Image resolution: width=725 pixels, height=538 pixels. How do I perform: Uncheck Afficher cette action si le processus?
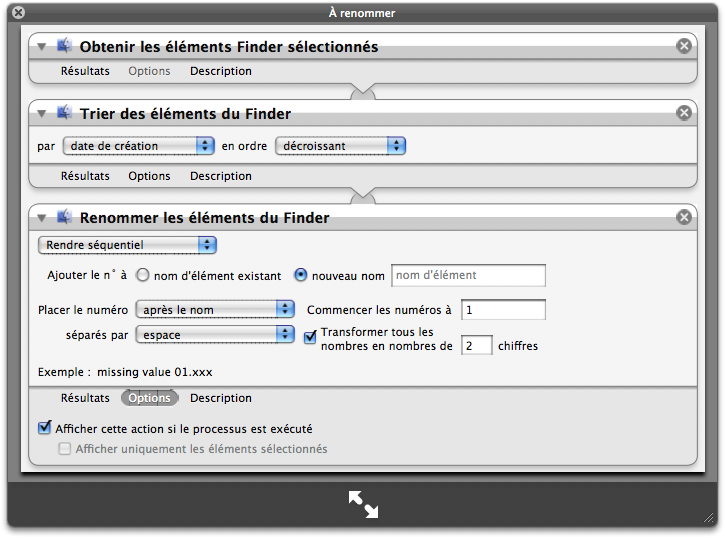tap(44, 428)
